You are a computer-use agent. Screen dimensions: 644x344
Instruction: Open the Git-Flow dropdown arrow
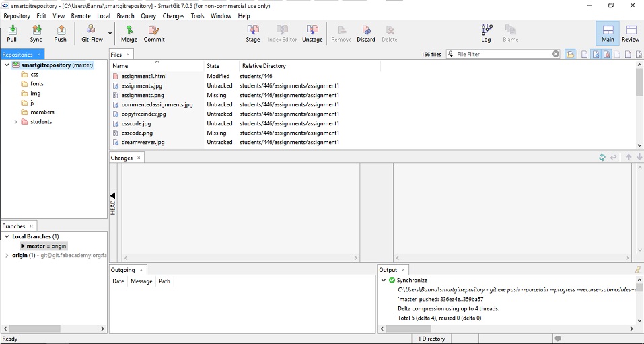tap(110, 33)
